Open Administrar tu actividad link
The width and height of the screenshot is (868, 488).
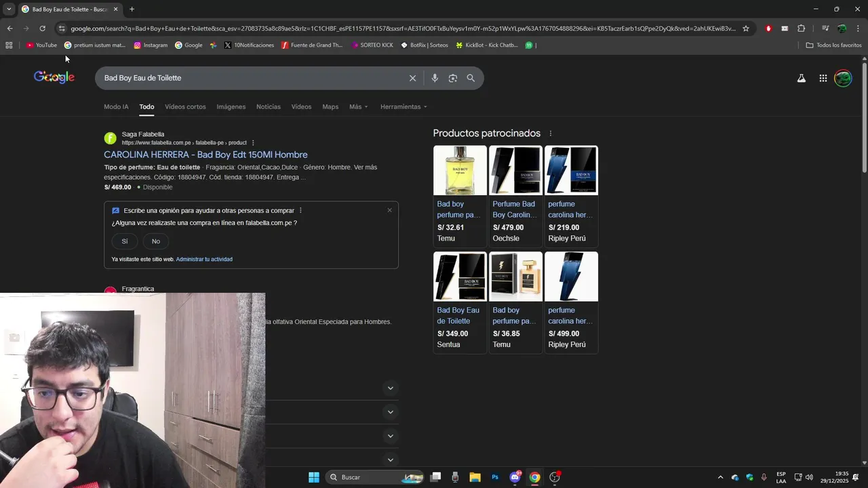[204, 260]
